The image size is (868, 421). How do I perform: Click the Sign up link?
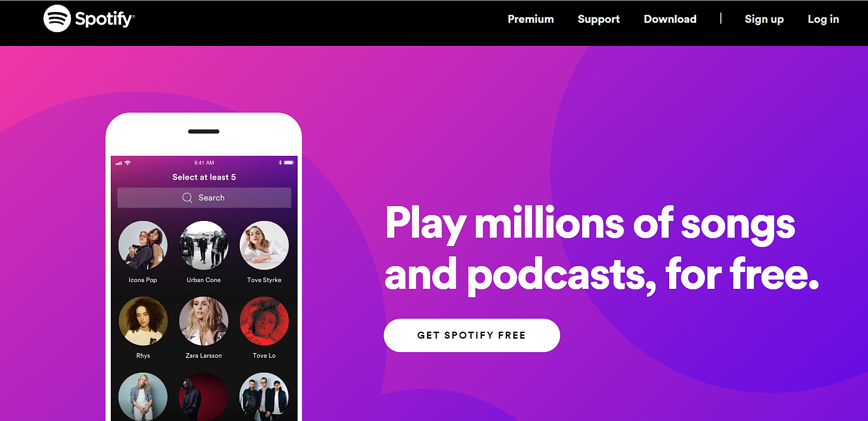(x=764, y=19)
